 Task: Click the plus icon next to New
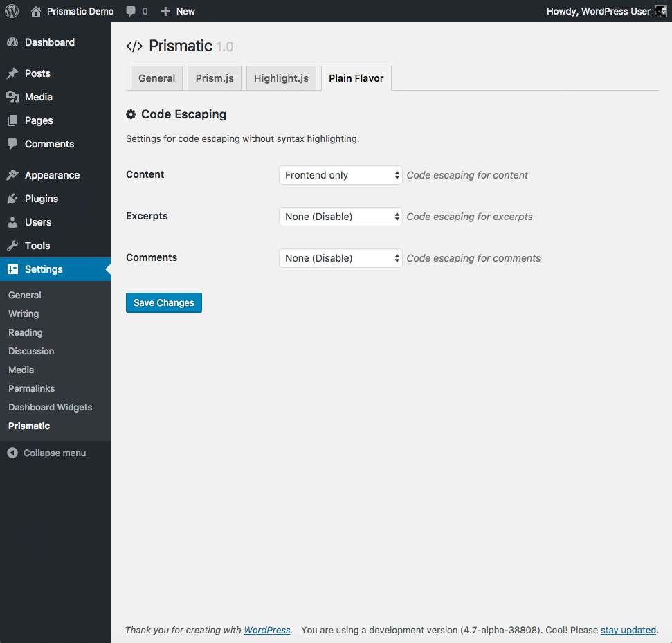pos(165,12)
